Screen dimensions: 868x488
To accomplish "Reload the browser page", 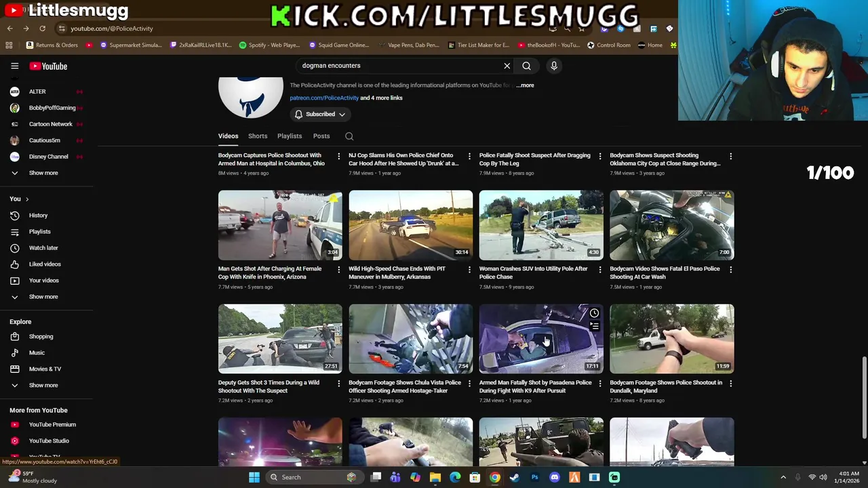I will click(42, 28).
